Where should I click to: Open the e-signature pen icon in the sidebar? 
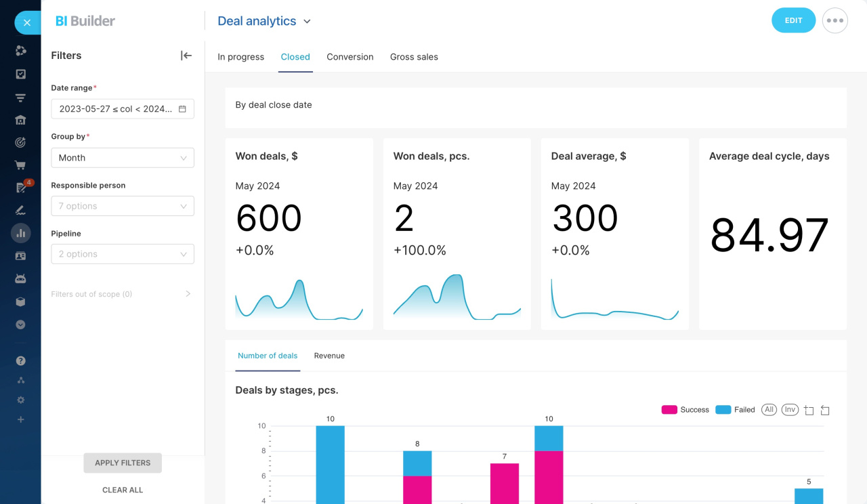(21, 211)
